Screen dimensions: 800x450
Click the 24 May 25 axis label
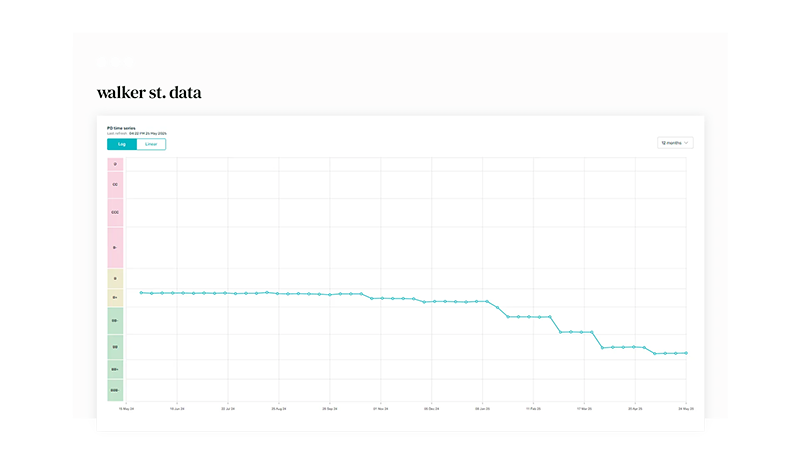(686, 408)
